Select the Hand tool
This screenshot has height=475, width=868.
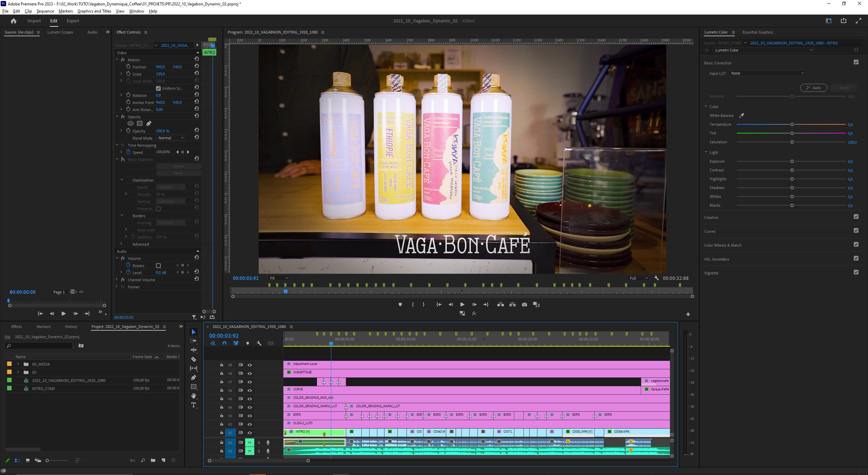[194, 396]
